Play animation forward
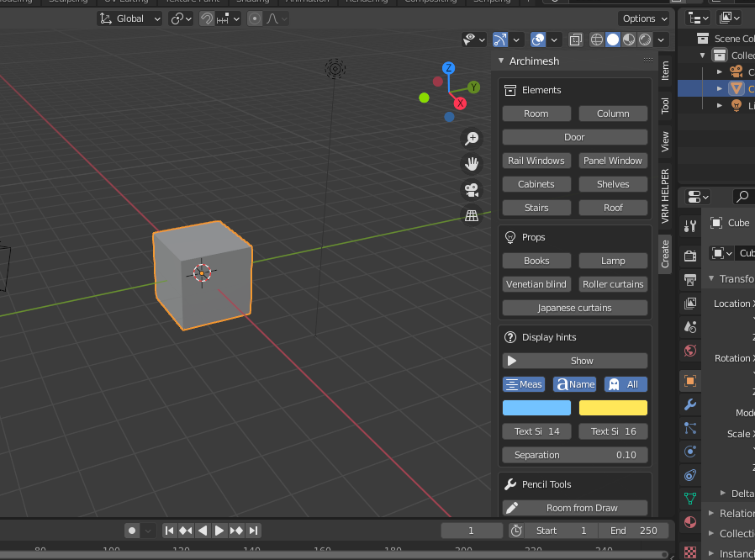This screenshot has height=560, width=755. (219, 531)
